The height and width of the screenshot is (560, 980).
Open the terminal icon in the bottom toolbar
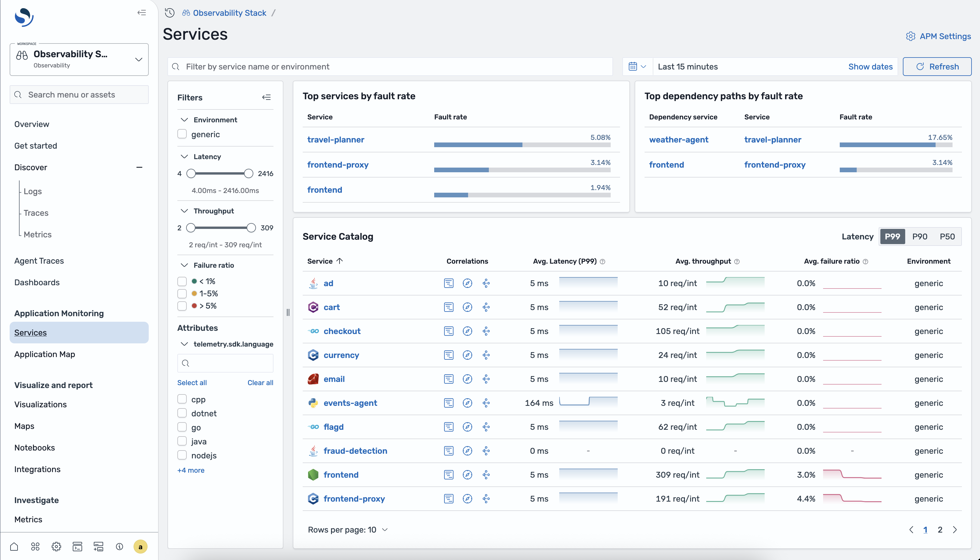point(77,546)
